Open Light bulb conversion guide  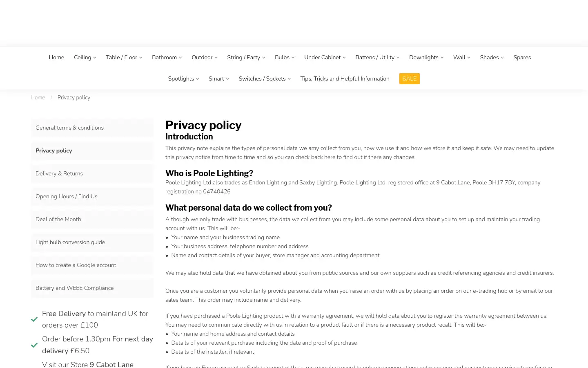(x=92, y=242)
